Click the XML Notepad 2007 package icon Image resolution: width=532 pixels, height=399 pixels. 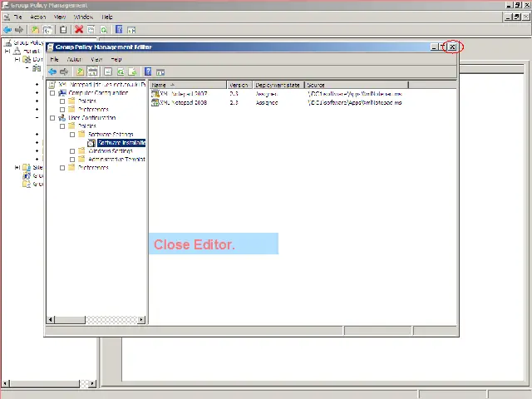click(155, 93)
